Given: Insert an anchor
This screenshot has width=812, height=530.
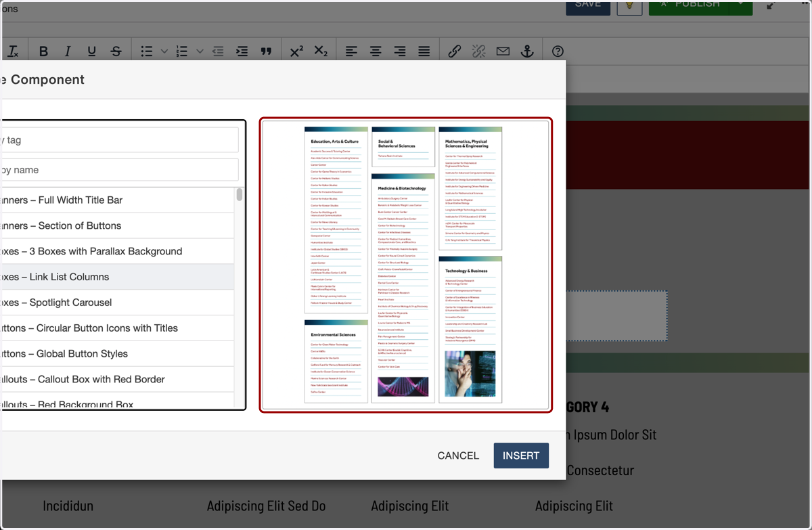Looking at the screenshot, I should (527, 51).
